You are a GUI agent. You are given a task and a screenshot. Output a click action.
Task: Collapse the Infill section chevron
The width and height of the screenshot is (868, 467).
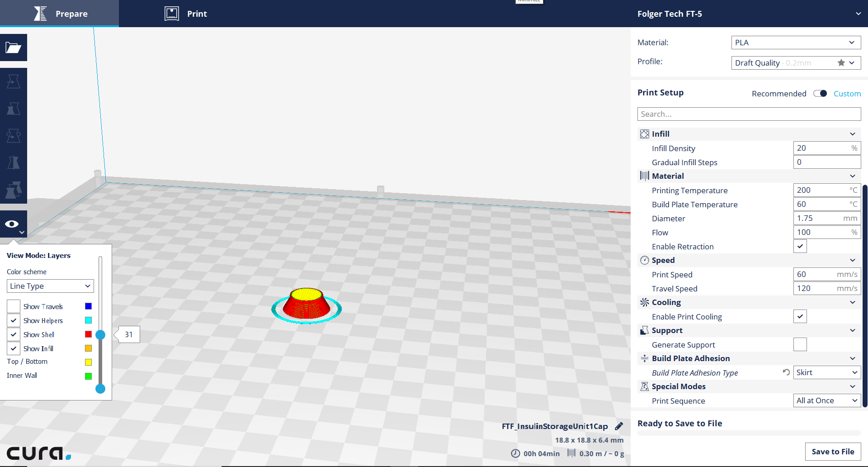point(853,134)
